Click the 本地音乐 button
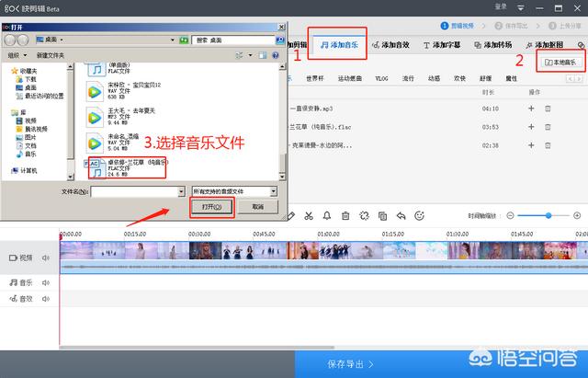Screen dimensions: 588x378 [560, 62]
